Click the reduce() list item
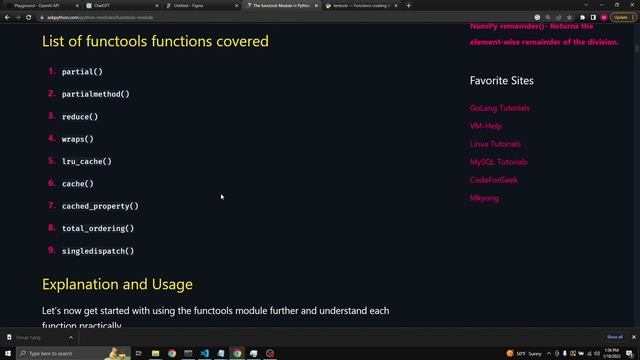Viewport: 640px width, 360px height. point(80,117)
